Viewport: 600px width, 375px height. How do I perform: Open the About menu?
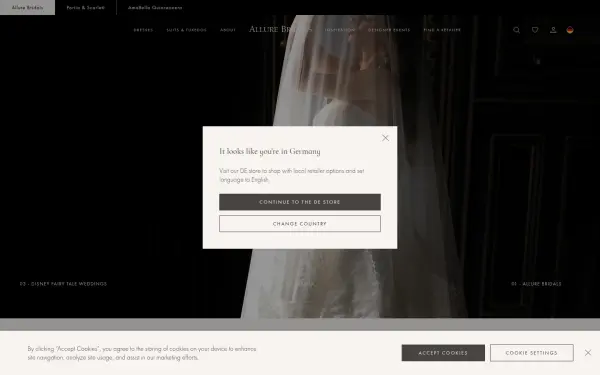[228, 30]
